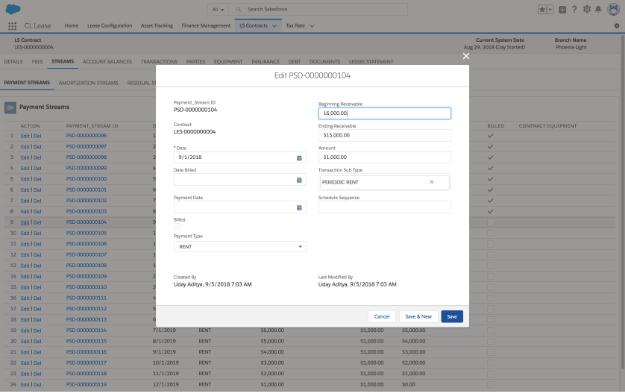Expand the LS Contracts tab menu
This screenshot has height=392, width=625.
tap(274, 26)
